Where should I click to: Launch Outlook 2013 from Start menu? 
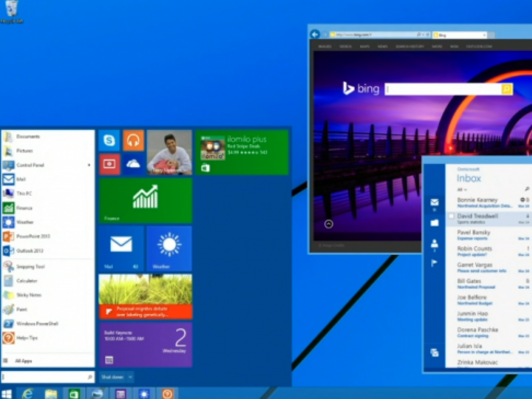47,251
